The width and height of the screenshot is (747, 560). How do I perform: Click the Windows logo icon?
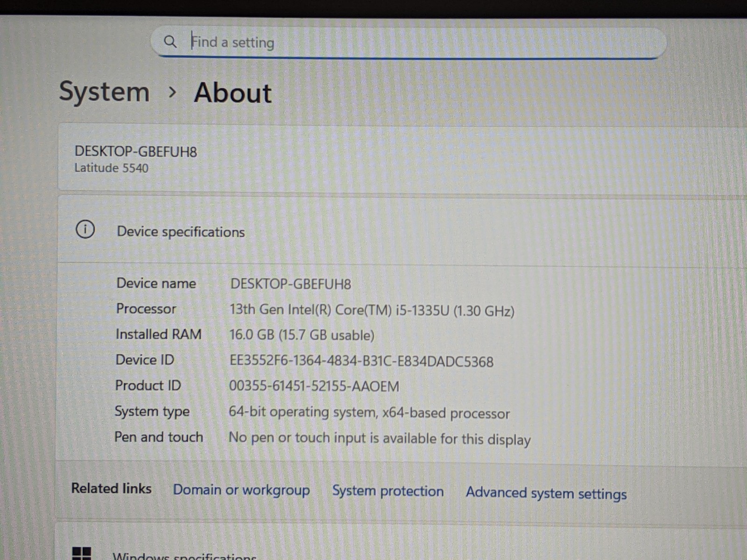82,553
